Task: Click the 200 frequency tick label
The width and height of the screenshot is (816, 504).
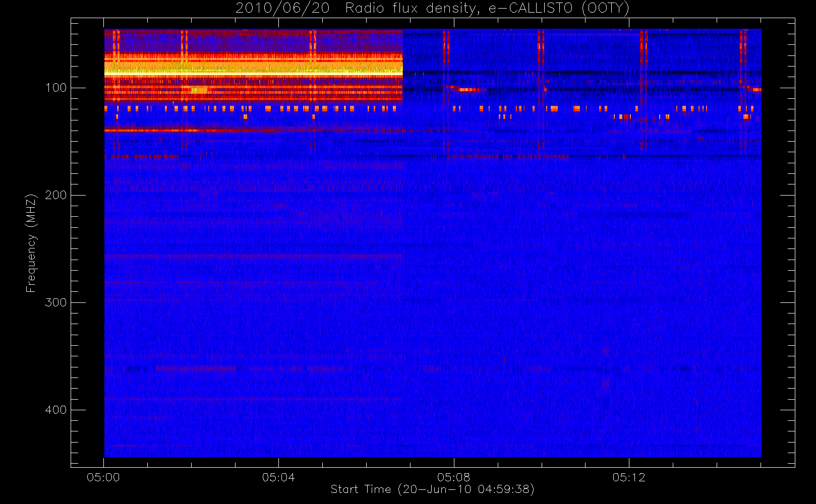Action: [x=56, y=195]
